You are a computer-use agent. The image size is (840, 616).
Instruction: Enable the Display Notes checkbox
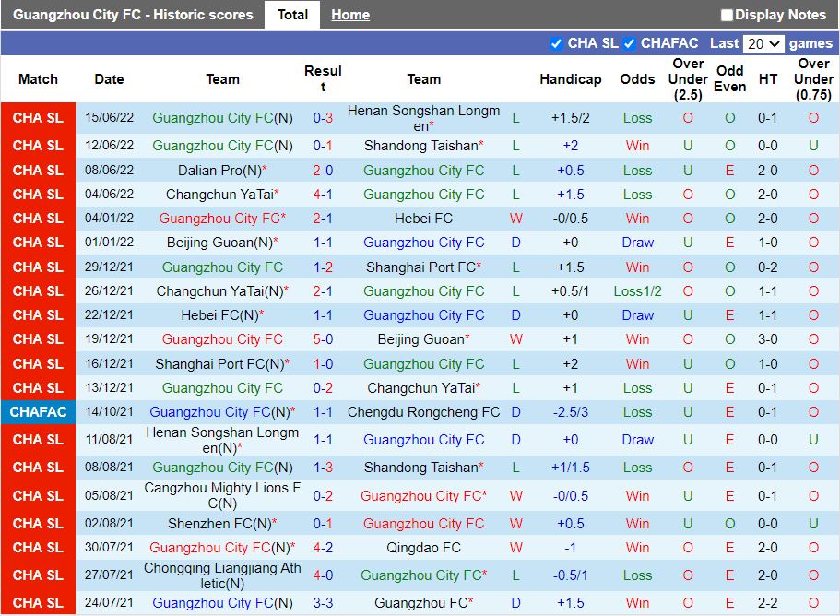[x=728, y=15]
